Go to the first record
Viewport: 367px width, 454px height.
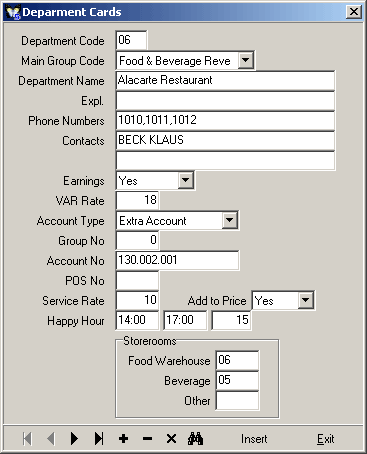(x=27, y=438)
